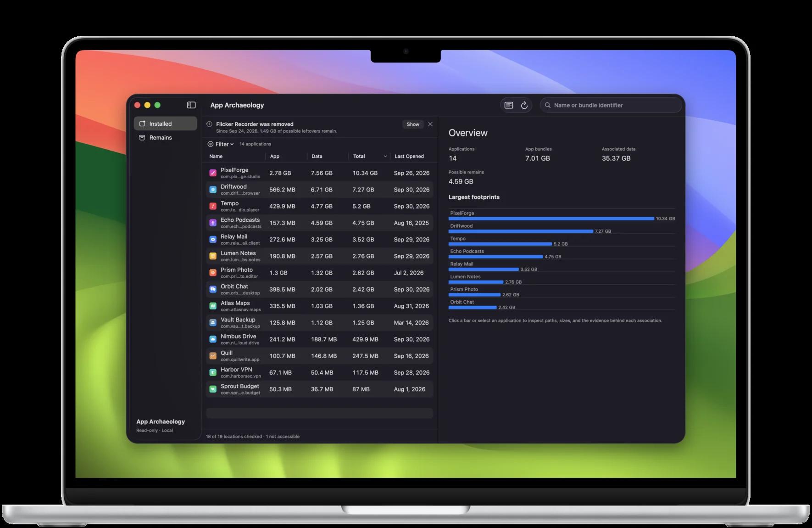Click the Sprout Budget app icon
The image size is (812, 528).
point(213,389)
